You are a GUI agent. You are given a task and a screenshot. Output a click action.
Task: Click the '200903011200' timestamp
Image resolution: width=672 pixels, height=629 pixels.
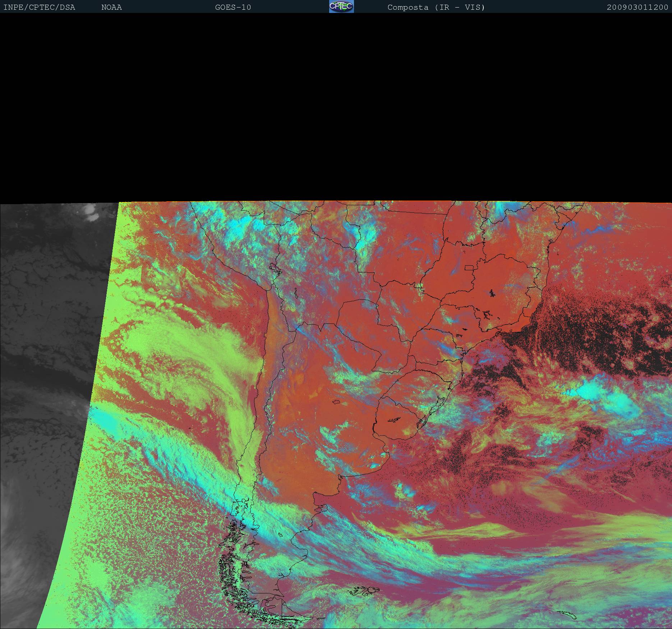tap(638, 8)
